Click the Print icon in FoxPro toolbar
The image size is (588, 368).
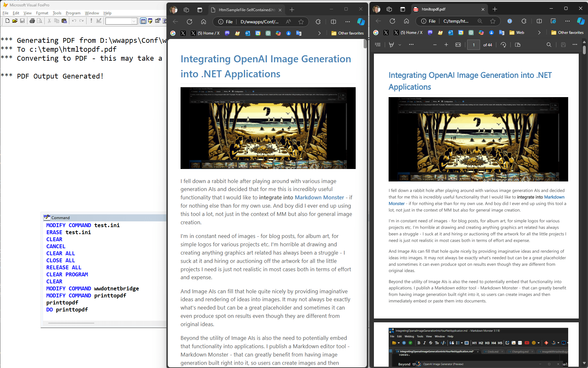[32, 21]
